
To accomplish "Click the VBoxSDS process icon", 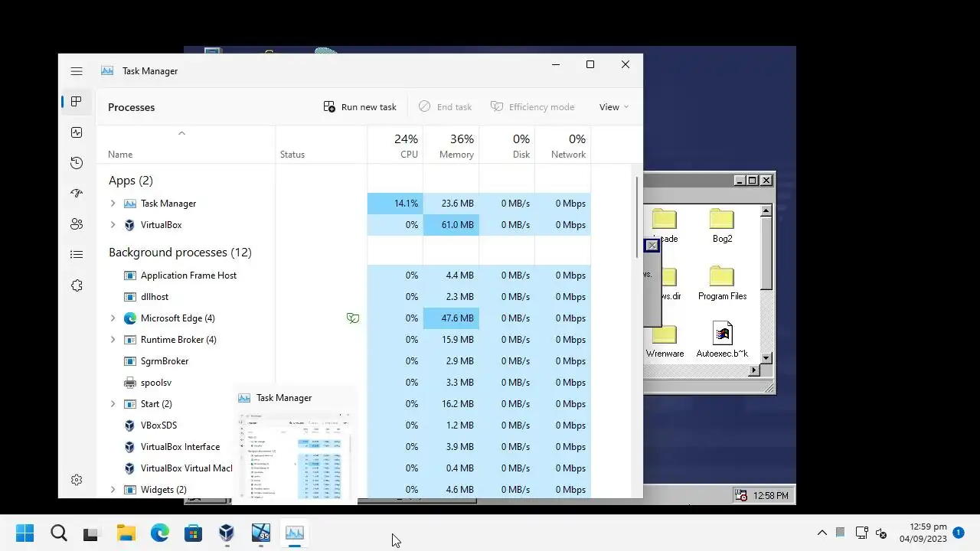I will click(129, 425).
